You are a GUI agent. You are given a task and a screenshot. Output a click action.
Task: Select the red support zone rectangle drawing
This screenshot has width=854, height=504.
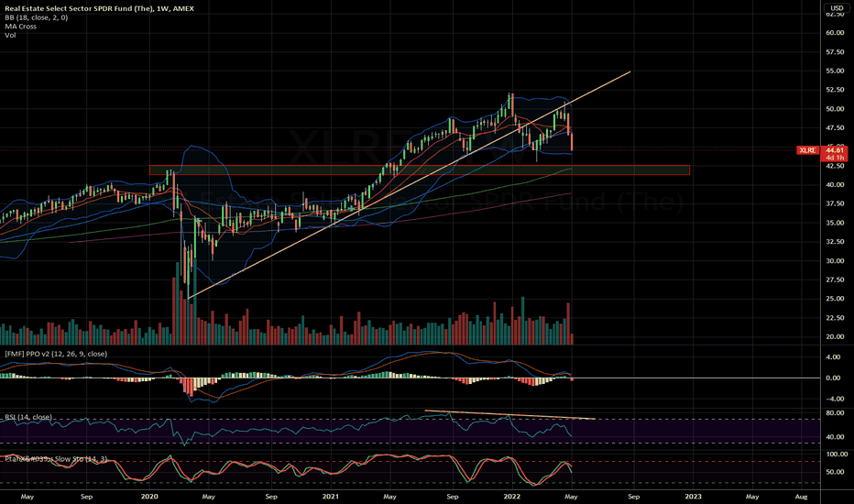coord(420,170)
